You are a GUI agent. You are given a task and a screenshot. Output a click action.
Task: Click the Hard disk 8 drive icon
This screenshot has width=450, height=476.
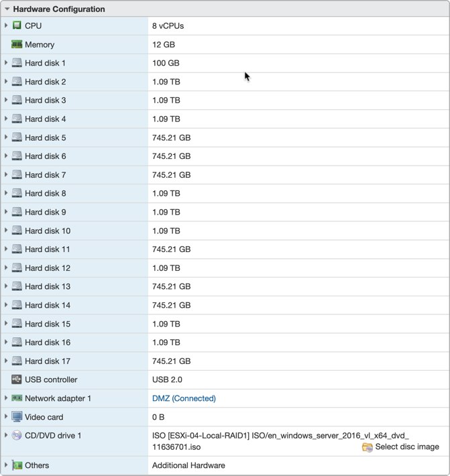coord(17,193)
